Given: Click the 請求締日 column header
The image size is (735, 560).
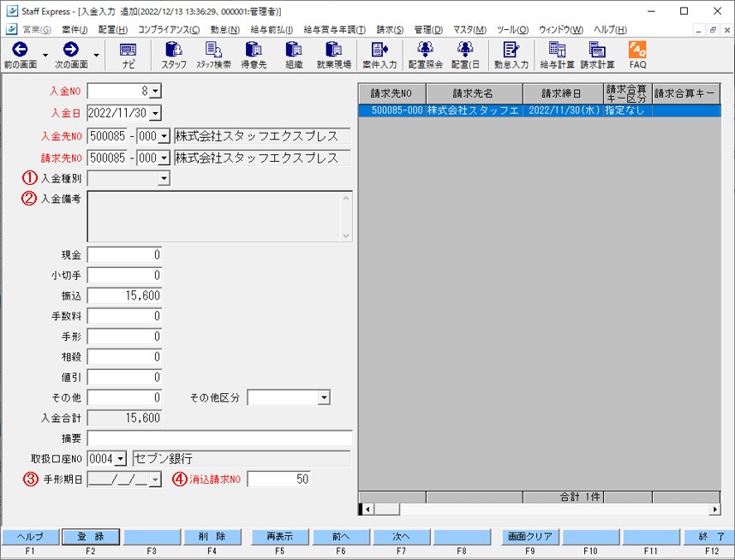Looking at the screenshot, I should 563,93.
